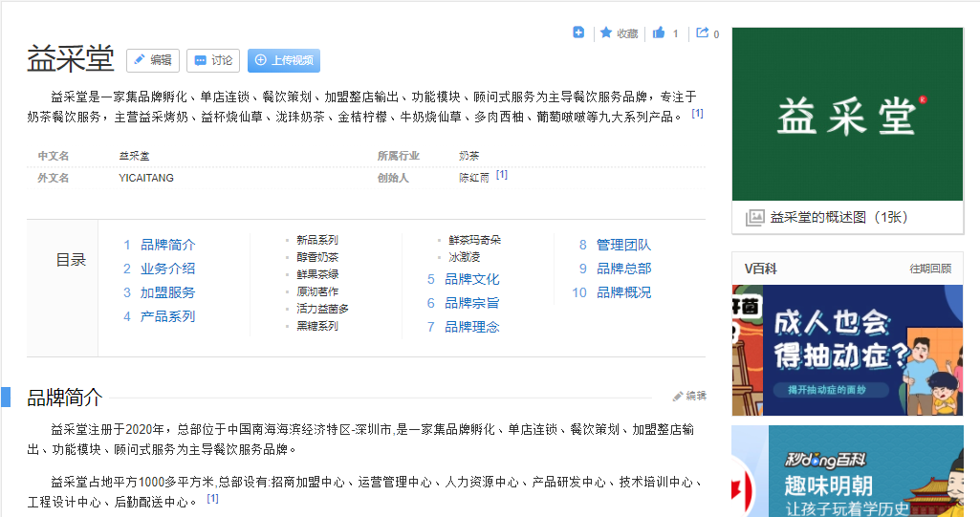Viewport: 980px width, 517px height.
Task: Jump to 管理团队 in the contents
Action: coord(623,245)
